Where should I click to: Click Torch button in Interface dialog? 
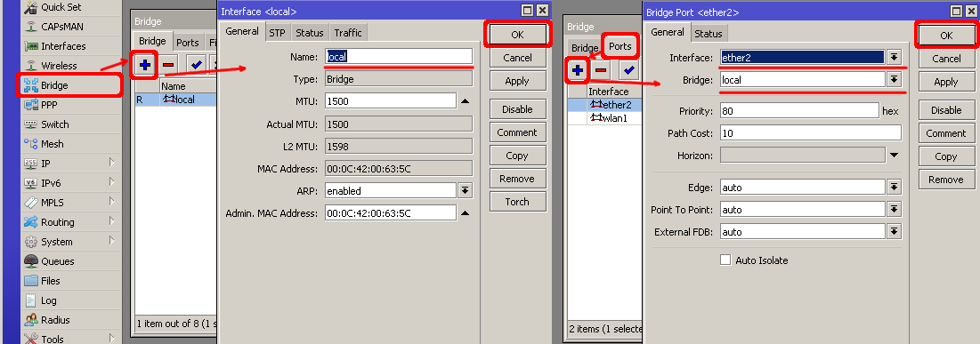[x=517, y=202]
